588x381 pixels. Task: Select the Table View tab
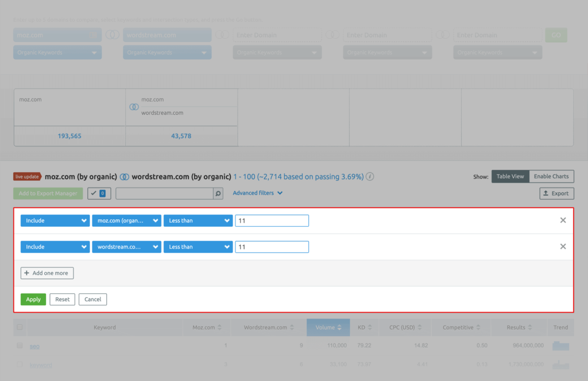pyautogui.click(x=510, y=176)
